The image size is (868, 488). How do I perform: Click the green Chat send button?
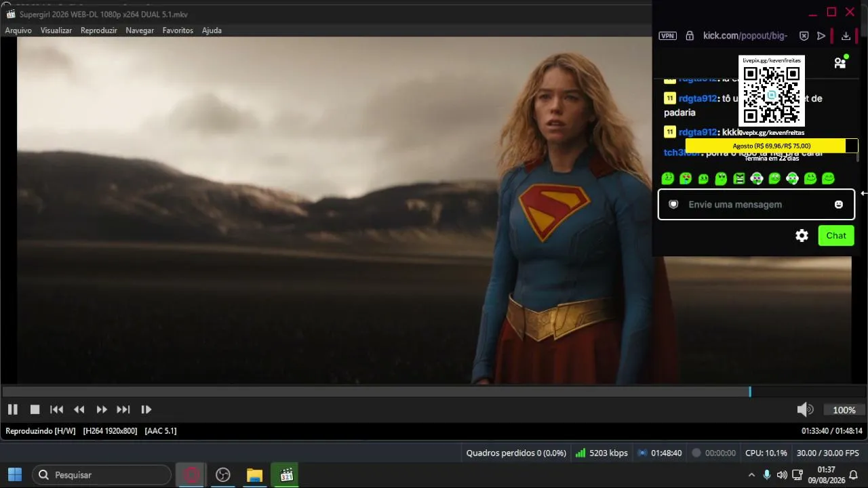836,236
